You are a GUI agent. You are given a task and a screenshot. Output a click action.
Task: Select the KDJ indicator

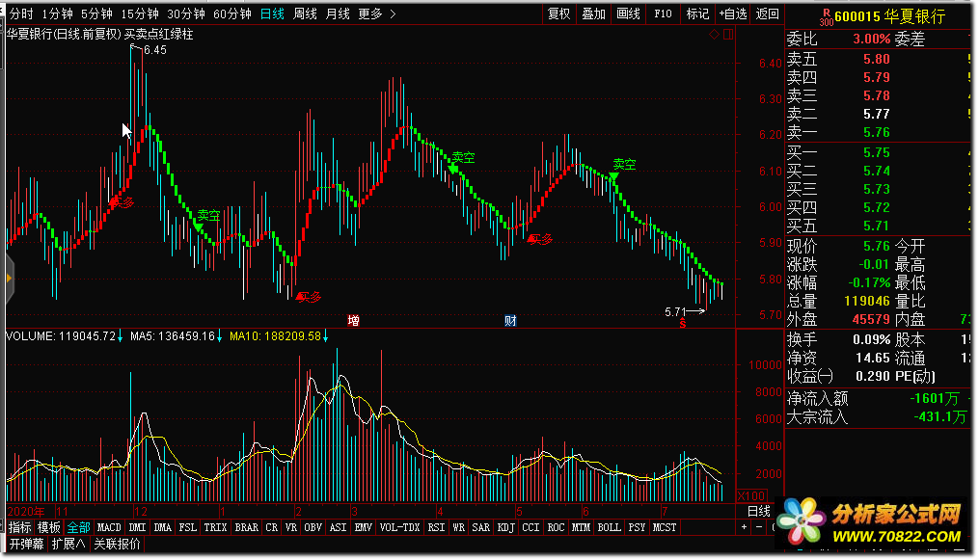point(505,527)
